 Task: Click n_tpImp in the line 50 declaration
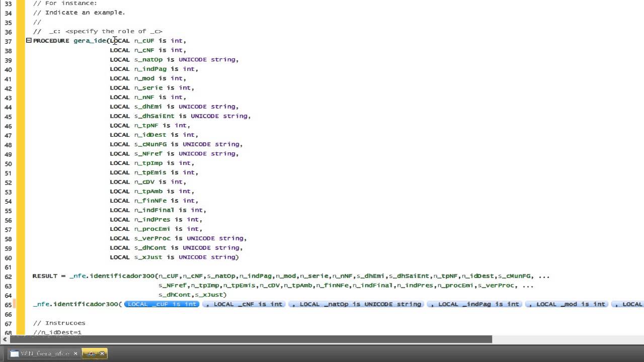(148, 163)
